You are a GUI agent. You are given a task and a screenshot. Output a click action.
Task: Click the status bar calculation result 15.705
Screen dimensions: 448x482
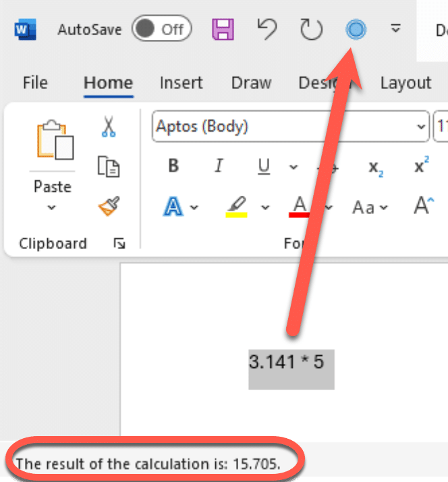pyautogui.click(x=256, y=464)
